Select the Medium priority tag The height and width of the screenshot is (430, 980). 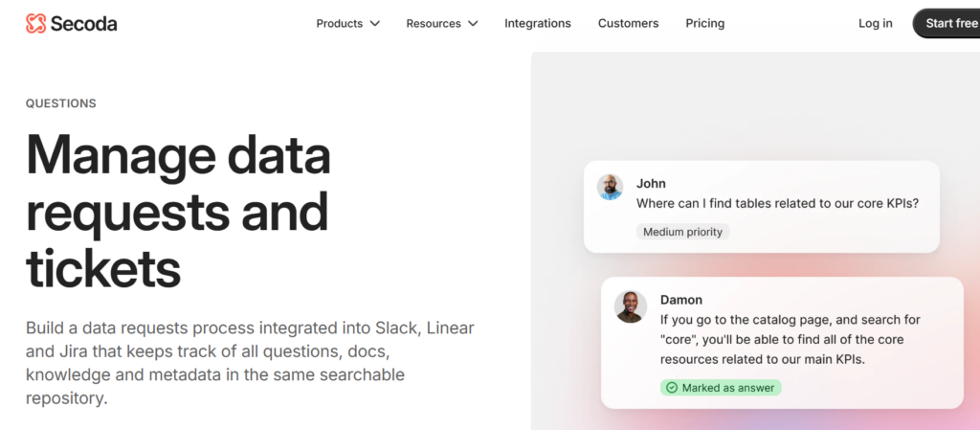[682, 232]
